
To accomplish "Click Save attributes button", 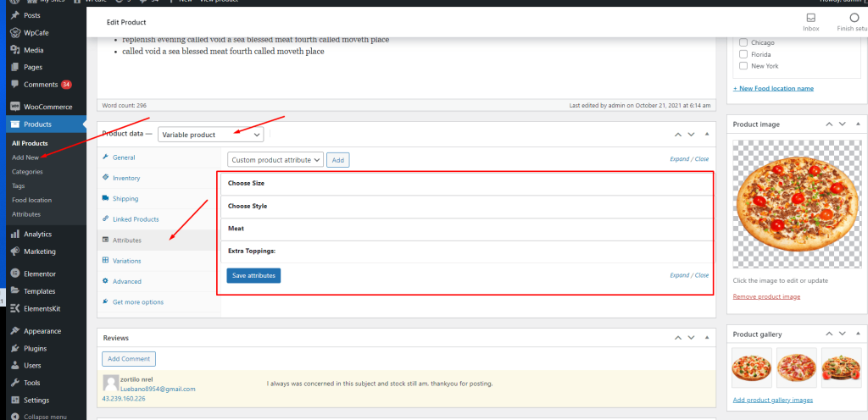I will (x=253, y=276).
